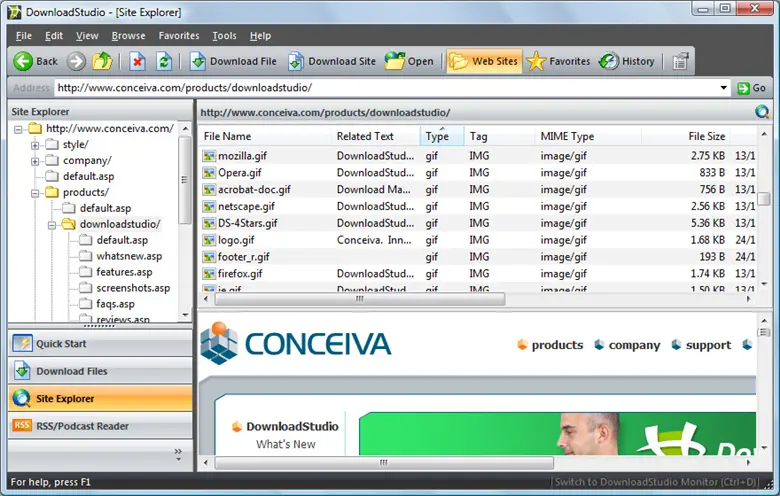The width and height of the screenshot is (780, 496).
Task: Toggle the Favorites pane button
Action: (558, 62)
